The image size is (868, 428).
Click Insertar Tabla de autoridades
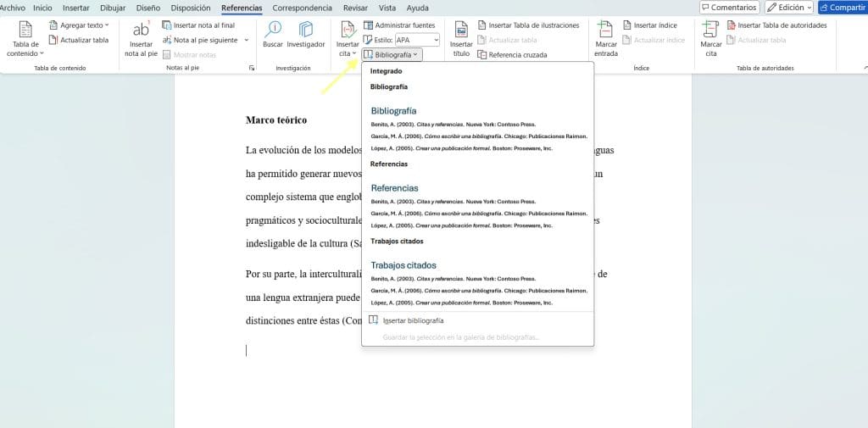(776, 25)
